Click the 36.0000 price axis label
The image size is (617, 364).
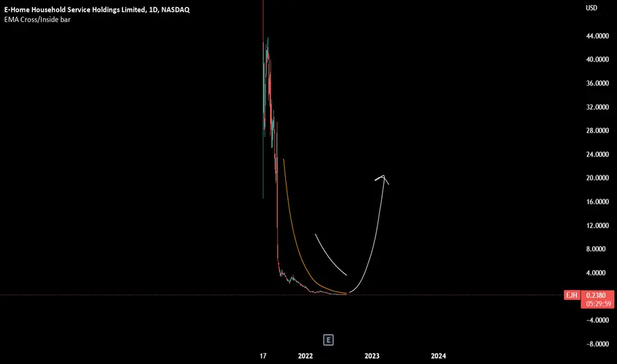(x=597, y=83)
